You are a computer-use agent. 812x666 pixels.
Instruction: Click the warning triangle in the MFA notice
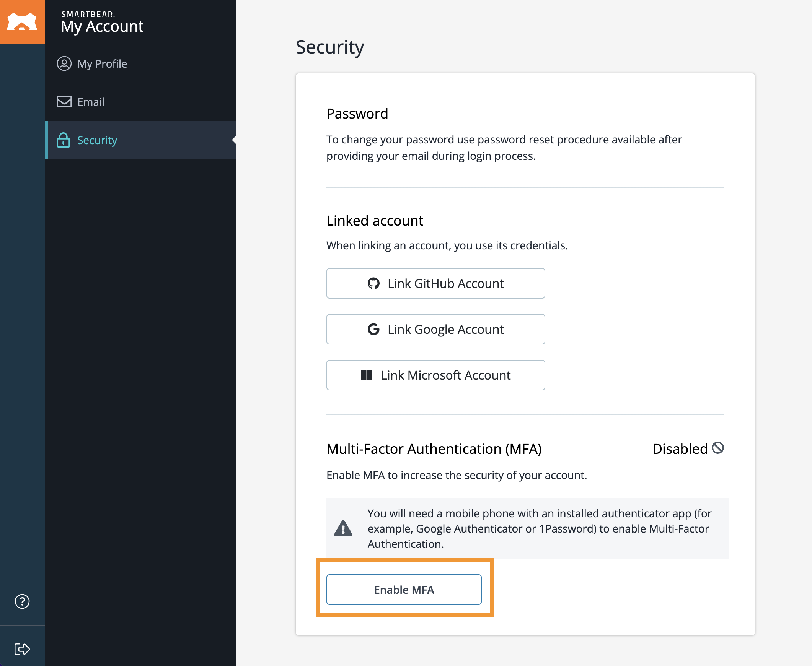tap(344, 529)
